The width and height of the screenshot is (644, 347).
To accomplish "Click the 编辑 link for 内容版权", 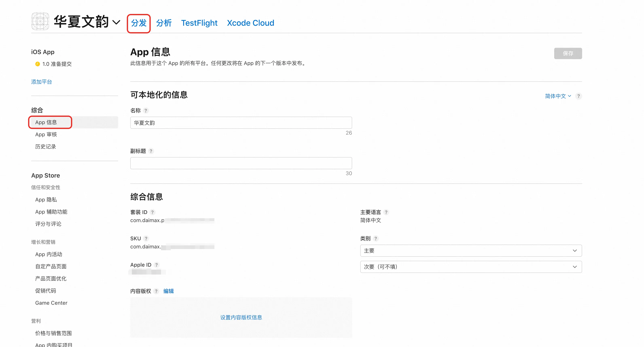I will coord(168,291).
